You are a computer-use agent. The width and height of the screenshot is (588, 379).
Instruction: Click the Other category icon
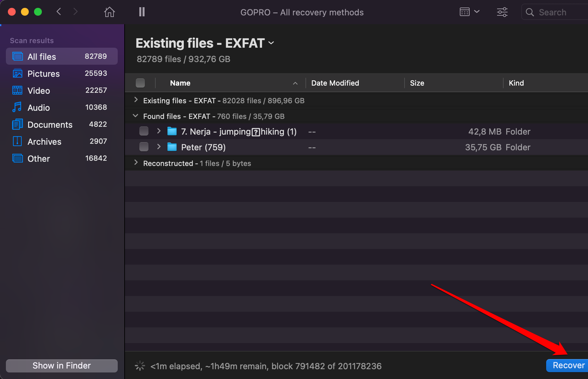17,158
